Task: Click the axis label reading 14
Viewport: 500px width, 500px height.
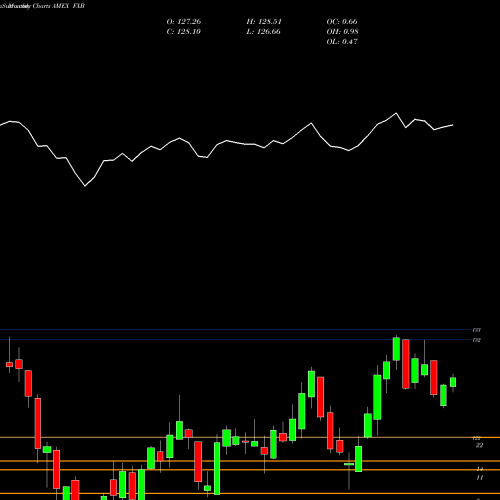Action: coord(479,469)
